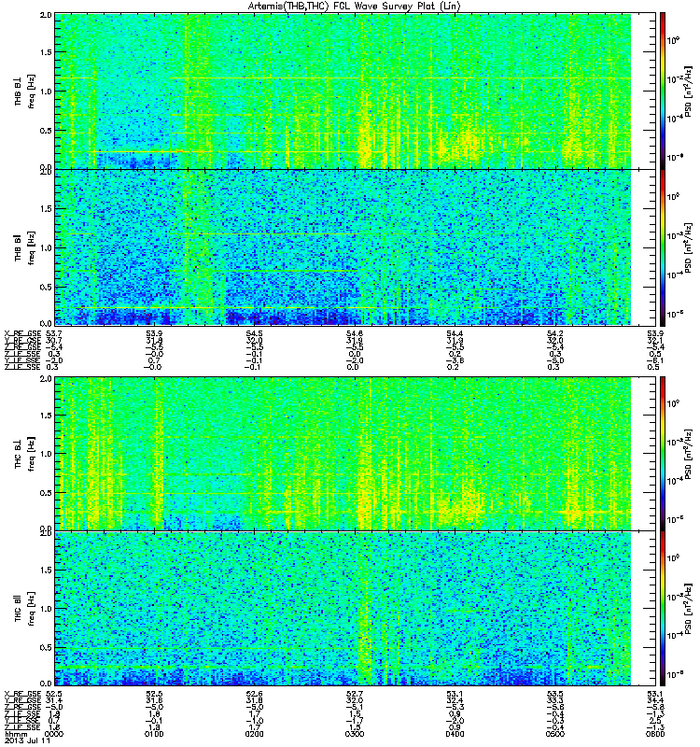Click the top panel PSD color bar

663,91
